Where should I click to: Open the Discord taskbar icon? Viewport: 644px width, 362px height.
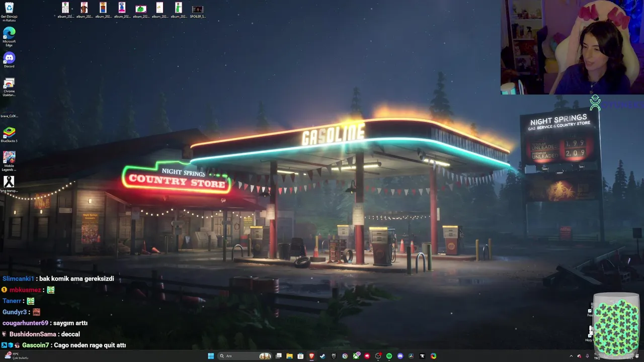pyautogui.click(x=400, y=356)
